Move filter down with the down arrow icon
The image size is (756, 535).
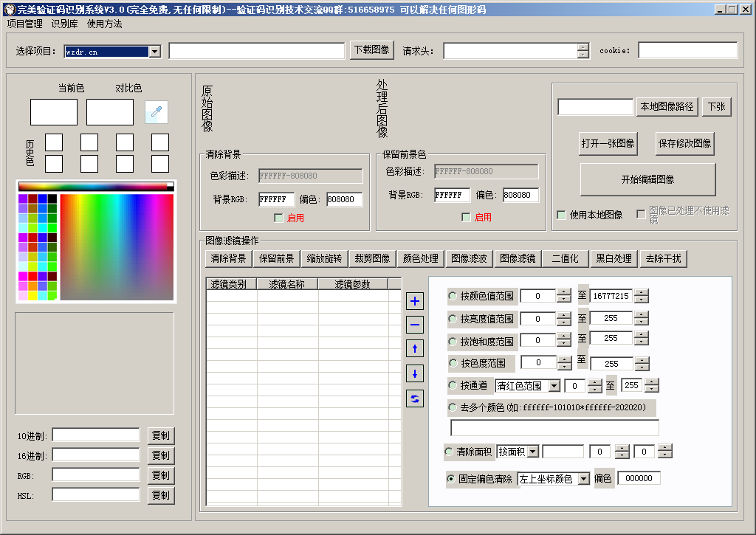[x=415, y=373]
